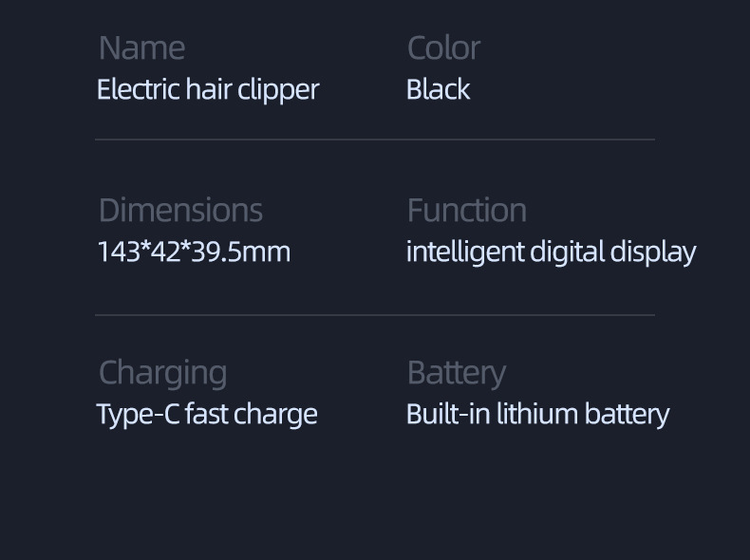Click the "intelligent digital display" text

tap(551, 252)
